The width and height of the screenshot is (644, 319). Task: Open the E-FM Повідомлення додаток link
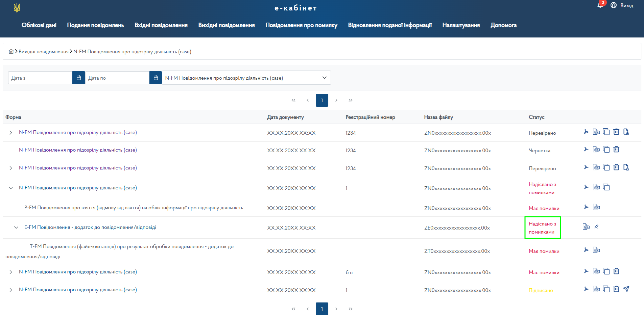(x=90, y=227)
